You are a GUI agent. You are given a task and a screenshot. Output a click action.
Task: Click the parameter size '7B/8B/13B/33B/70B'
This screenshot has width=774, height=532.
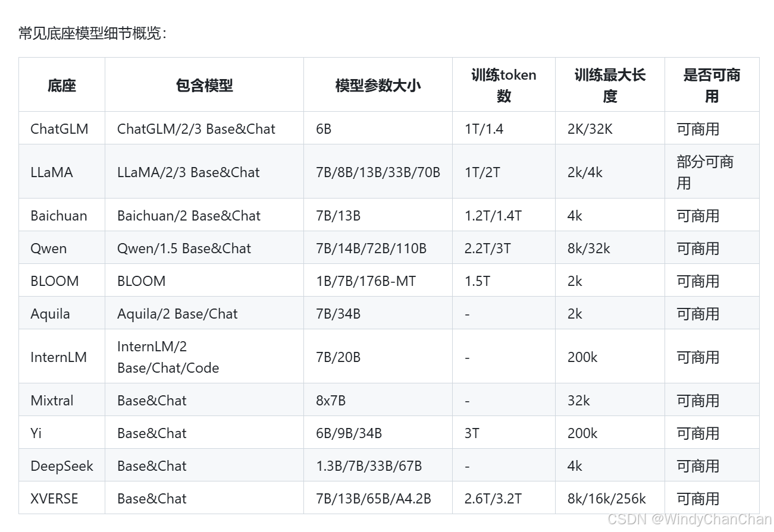coord(378,172)
